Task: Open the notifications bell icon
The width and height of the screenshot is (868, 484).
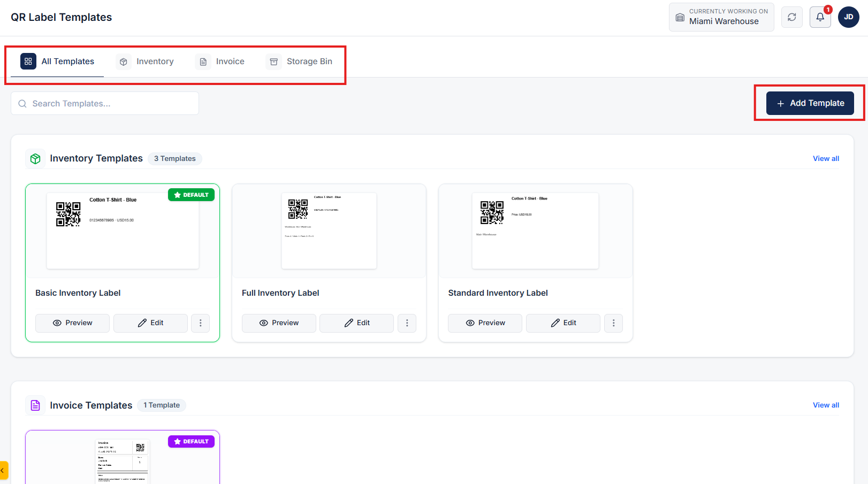Action: 820,17
